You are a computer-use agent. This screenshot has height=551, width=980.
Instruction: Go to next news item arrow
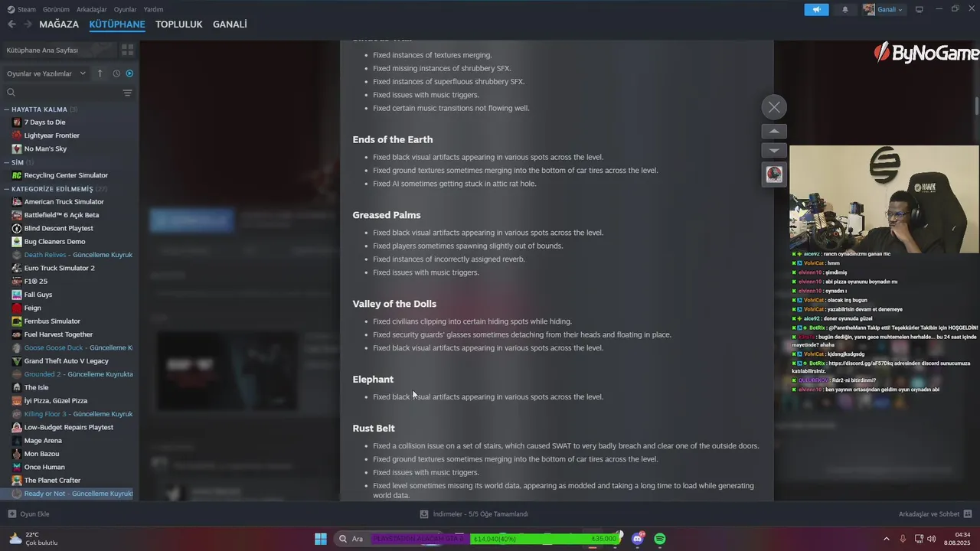pyautogui.click(x=774, y=151)
